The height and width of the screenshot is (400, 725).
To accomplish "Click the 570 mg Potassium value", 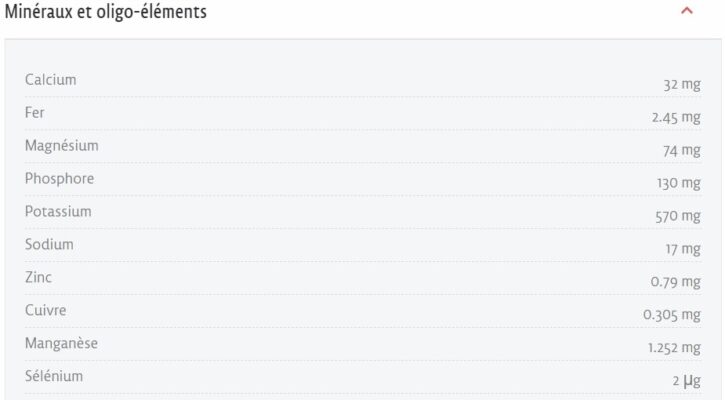I will [x=677, y=216].
